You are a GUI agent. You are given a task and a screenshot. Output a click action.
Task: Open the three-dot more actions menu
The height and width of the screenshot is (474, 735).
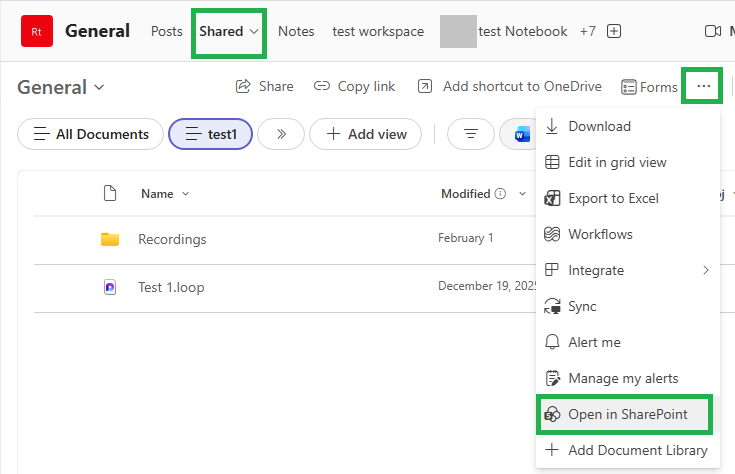[704, 86]
